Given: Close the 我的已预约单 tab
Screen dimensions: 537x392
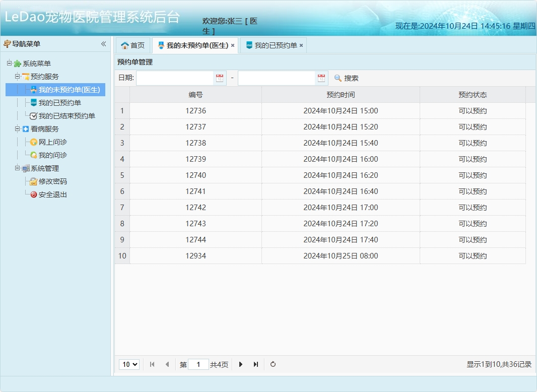Looking at the screenshot, I should point(301,45).
